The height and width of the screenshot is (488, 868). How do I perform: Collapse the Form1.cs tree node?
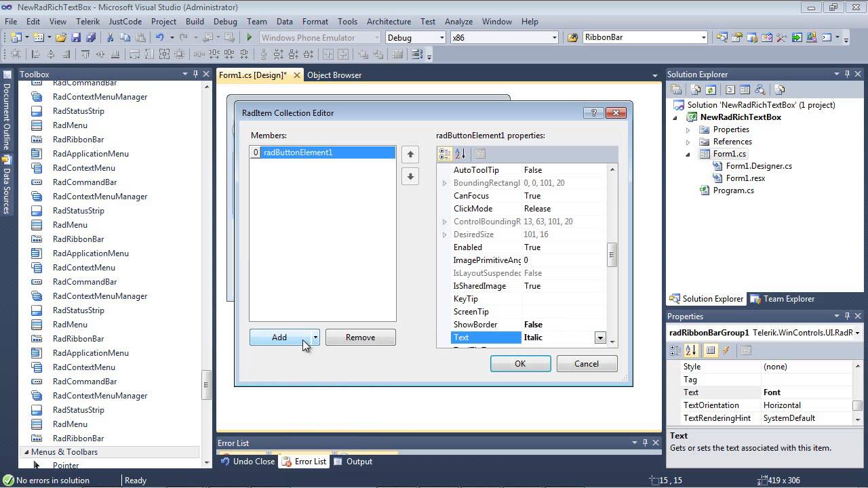(688, 154)
